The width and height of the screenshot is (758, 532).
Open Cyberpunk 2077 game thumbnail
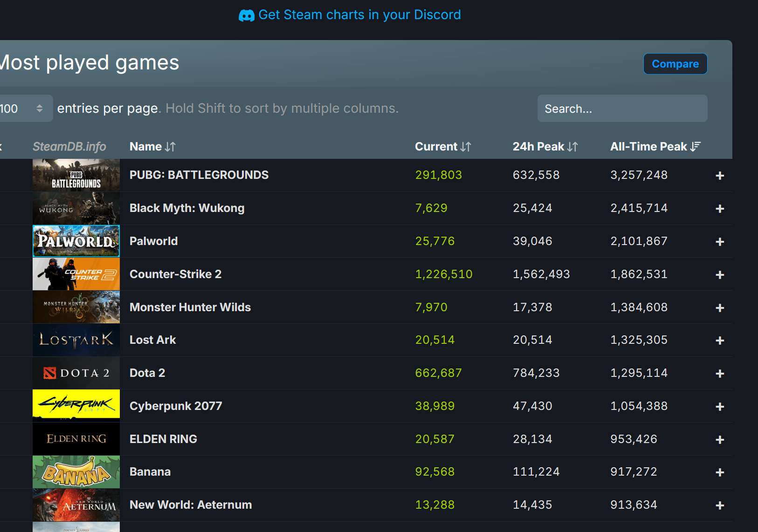pyautogui.click(x=76, y=406)
